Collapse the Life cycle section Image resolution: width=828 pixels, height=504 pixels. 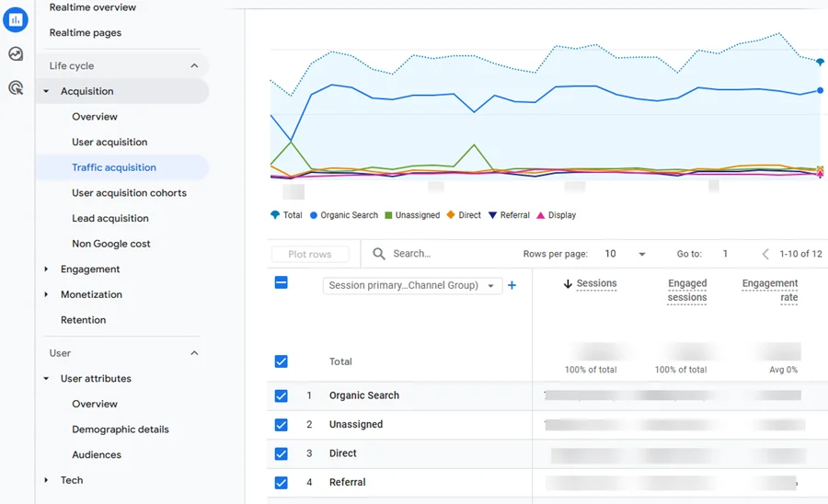194,66
